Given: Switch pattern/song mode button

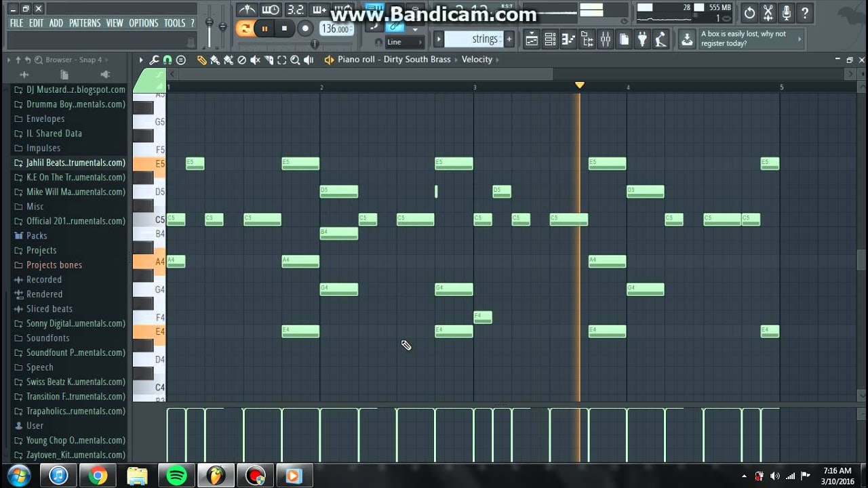Looking at the screenshot, I should 245,28.
